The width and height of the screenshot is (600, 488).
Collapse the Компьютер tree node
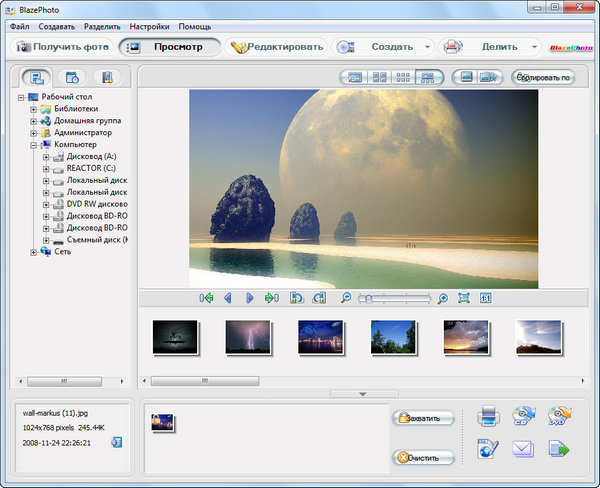click(x=33, y=144)
